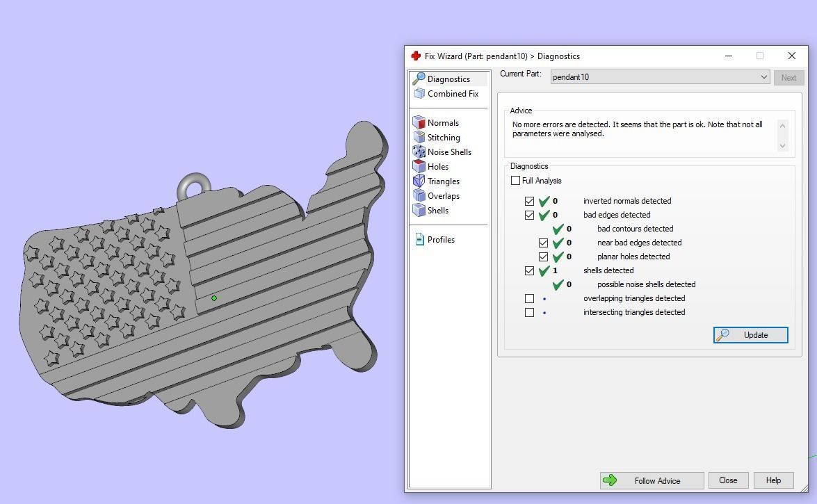Click the green arrow on Follow Advice
This screenshot has width=817, height=504.
610,480
